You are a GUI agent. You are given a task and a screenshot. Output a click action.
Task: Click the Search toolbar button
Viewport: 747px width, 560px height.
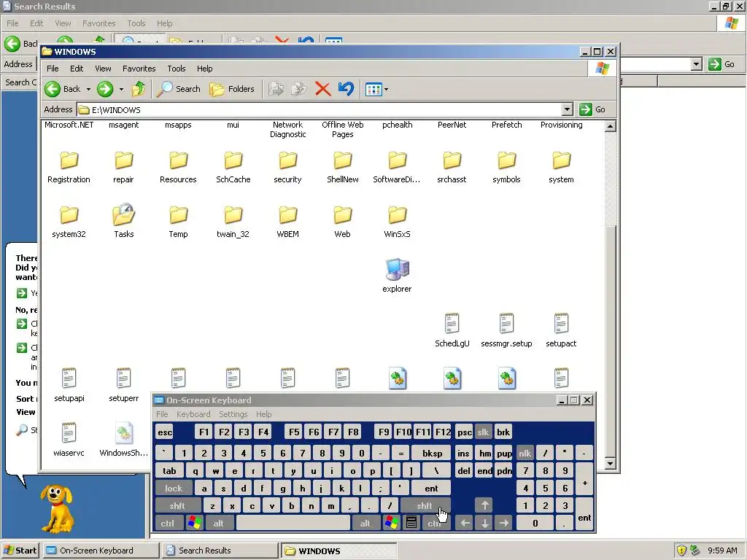pyautogui.click(x=179, y=89)
